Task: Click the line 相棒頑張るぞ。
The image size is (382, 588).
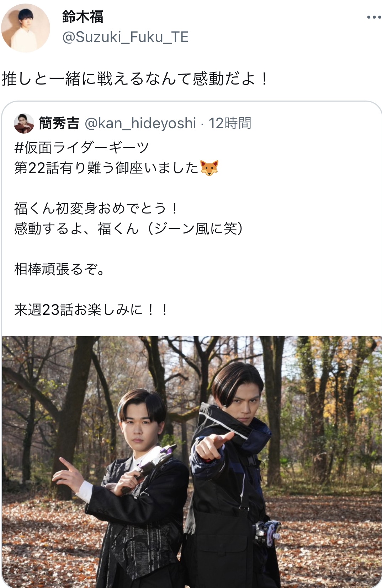Action: tap(60, 269)
